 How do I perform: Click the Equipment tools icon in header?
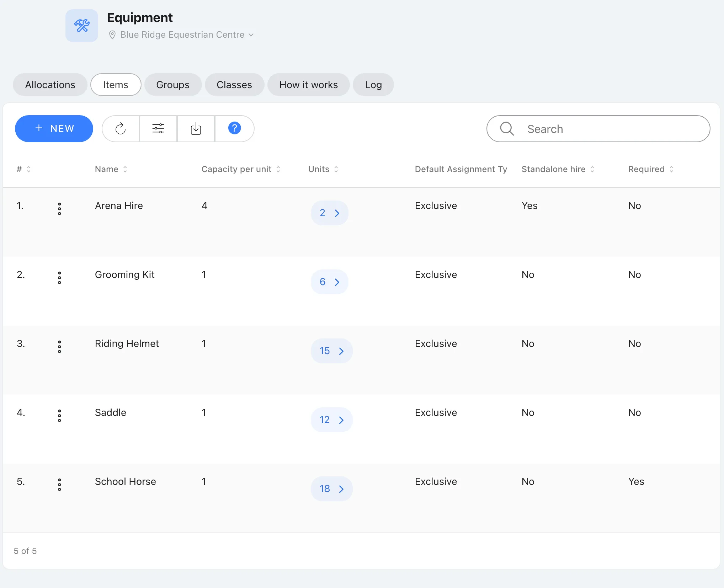pyautogui.click(x=82, y=26)
